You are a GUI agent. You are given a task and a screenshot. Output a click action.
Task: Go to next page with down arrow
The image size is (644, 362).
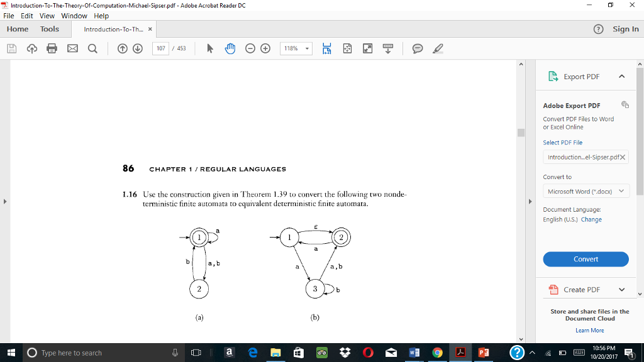pos(137,48)
